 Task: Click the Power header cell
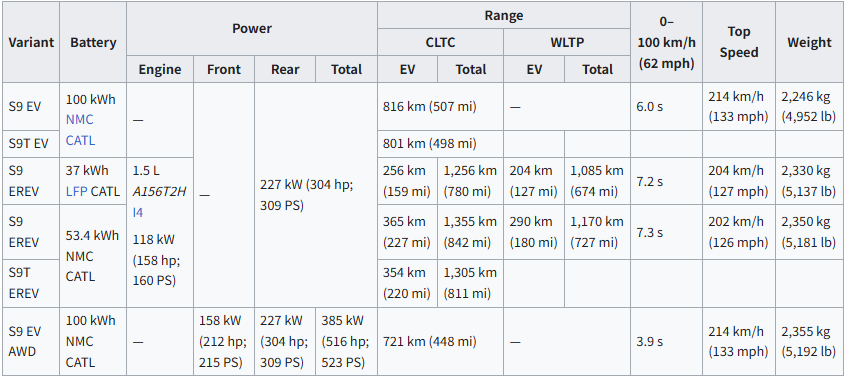[x=251, y=29]
